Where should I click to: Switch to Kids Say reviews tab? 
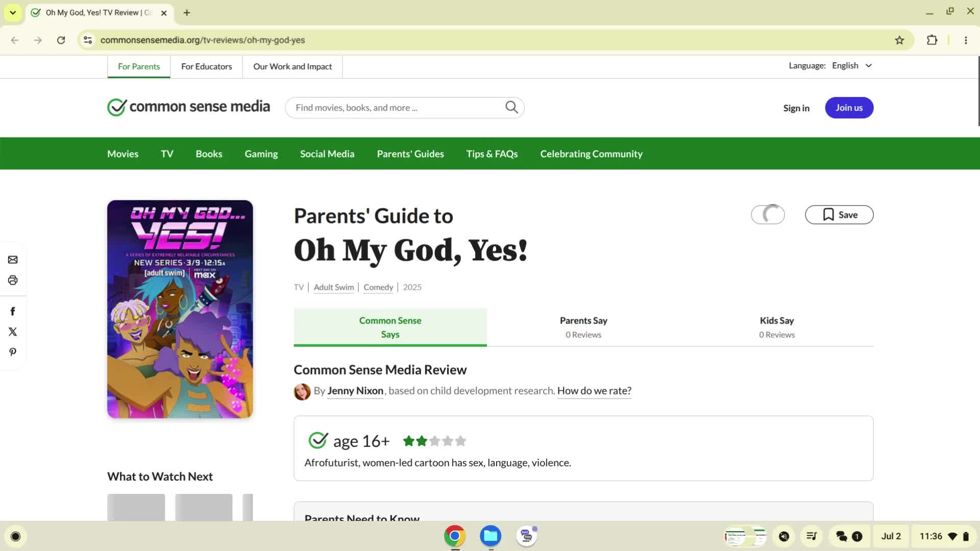click(777, 327)
